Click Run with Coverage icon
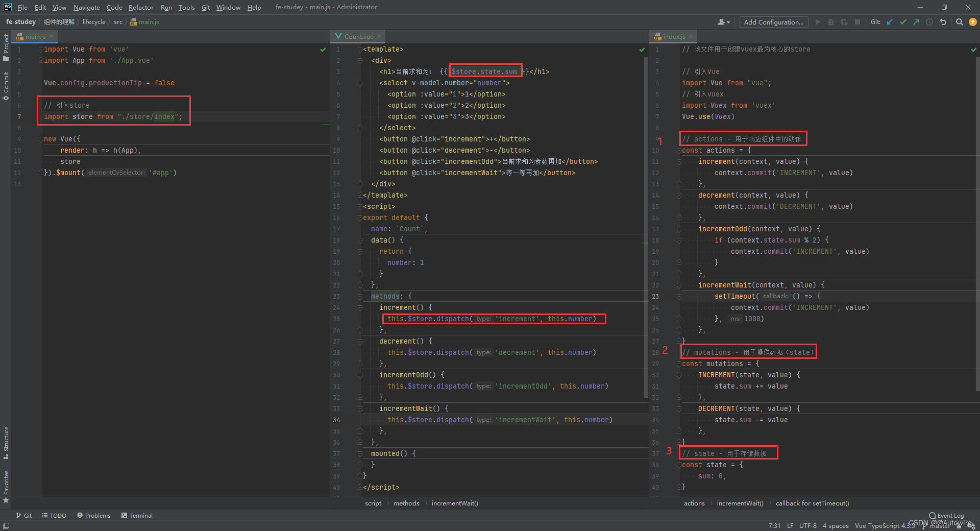Screen dimensions: 980x531 844,22
